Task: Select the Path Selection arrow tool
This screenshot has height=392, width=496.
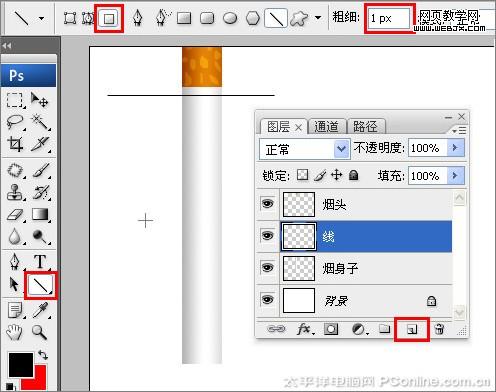Action: [14, 284]
